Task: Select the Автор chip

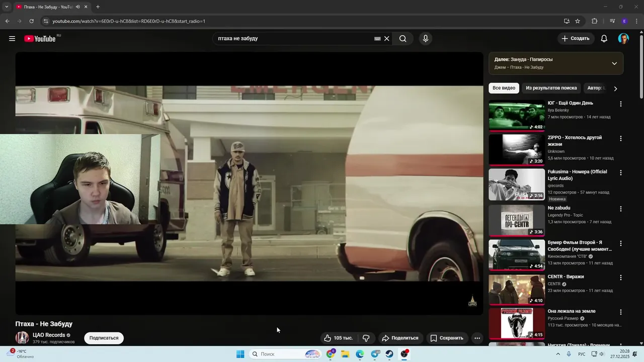Action: click(x=595, y=88)
